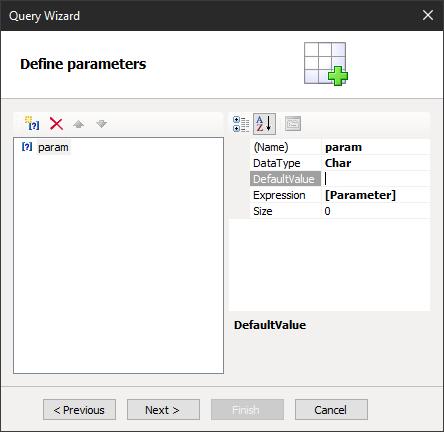Screen dimensions: 444x432
Task: Proceed using the Next button
Action: (x=163, y=410)
